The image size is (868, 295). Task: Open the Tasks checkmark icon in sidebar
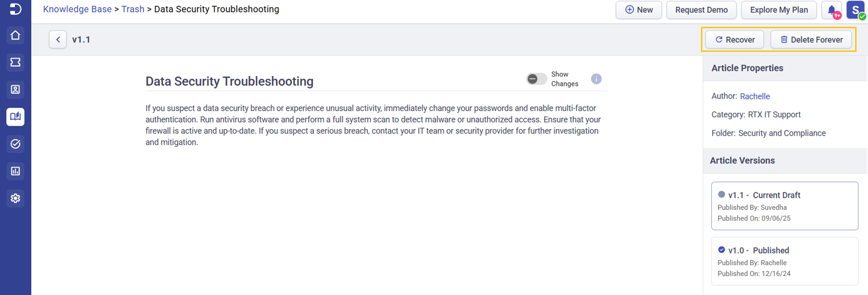click(x=15, y=144)
